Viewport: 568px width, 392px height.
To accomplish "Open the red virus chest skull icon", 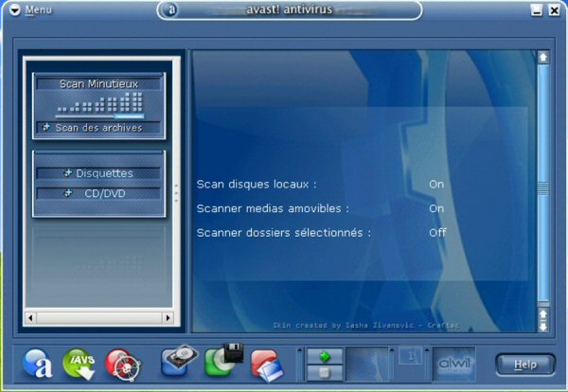I will [123, 365].
